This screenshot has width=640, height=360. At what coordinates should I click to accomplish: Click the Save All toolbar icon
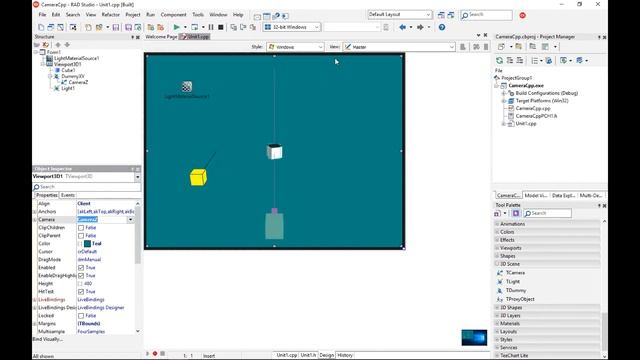[128, 27]
